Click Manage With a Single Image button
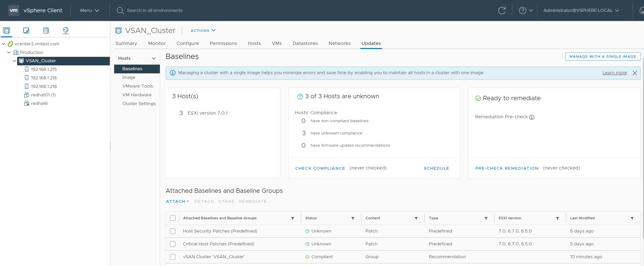The height and width of the screenshot is (266, 644). tap(603, 56)
